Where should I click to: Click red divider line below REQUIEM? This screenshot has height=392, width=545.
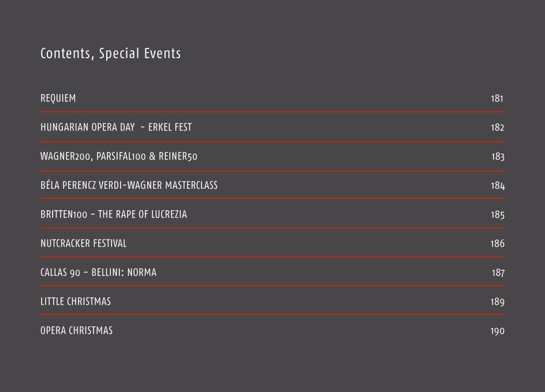272,112
